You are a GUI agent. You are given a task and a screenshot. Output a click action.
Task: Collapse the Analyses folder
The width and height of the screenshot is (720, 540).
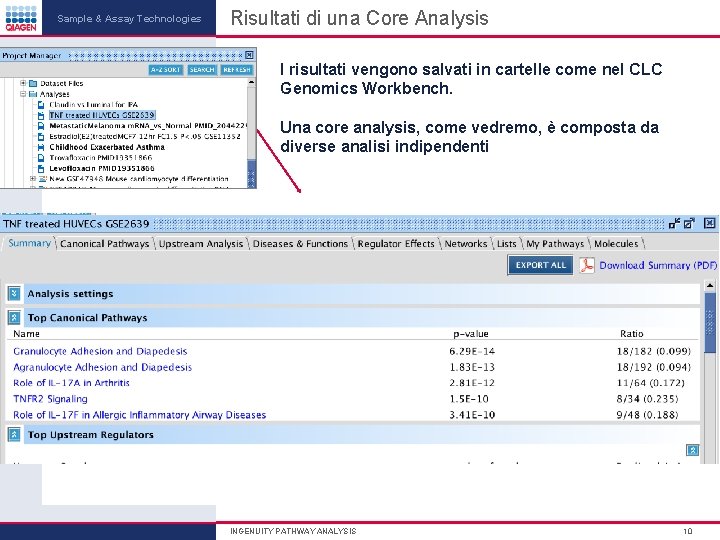(23, 94)
